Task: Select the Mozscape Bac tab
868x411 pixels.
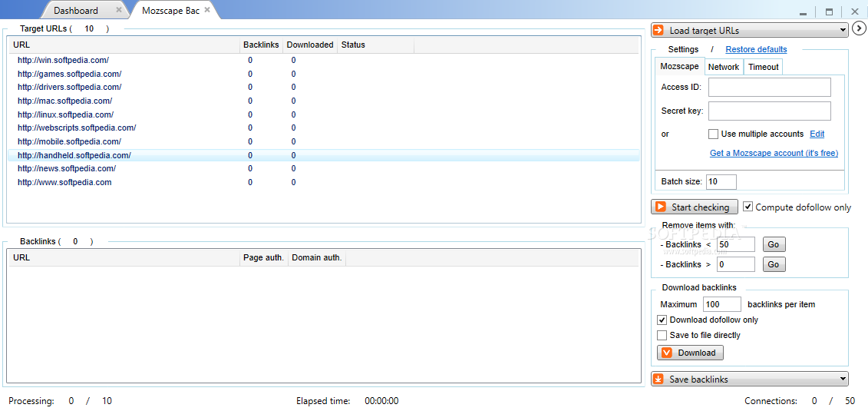Action: (170, 10)
